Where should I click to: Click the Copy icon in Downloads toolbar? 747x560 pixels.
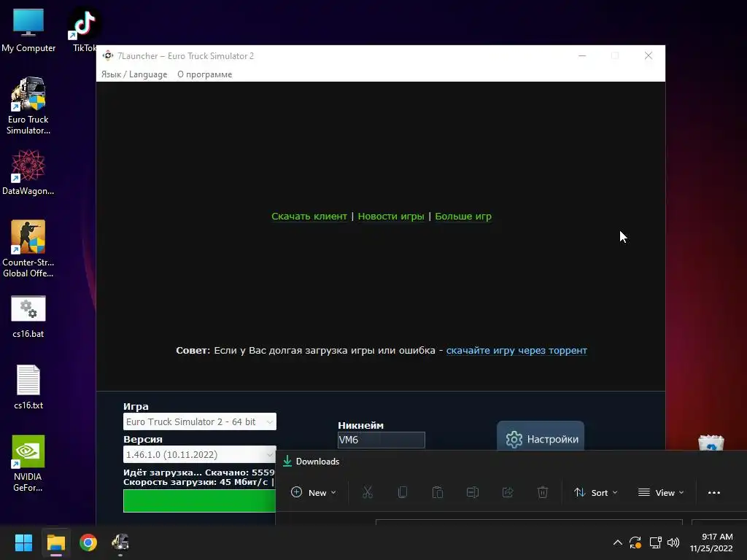403,492
